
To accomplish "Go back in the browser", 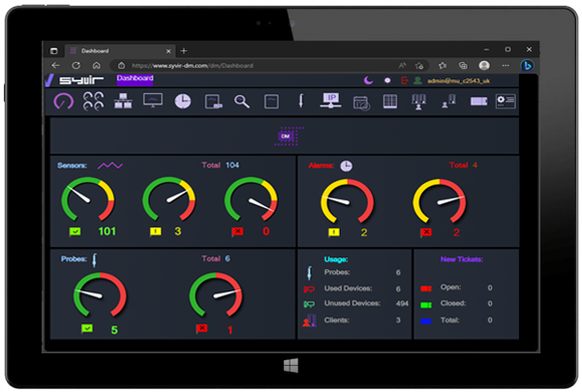I will [x=55, y=66].
